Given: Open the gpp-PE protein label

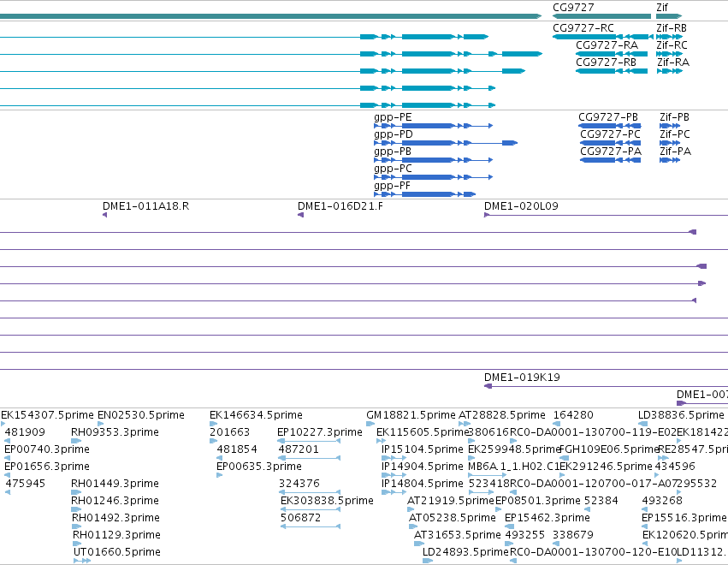Looking at the screenshot, I should click(393, 117).
